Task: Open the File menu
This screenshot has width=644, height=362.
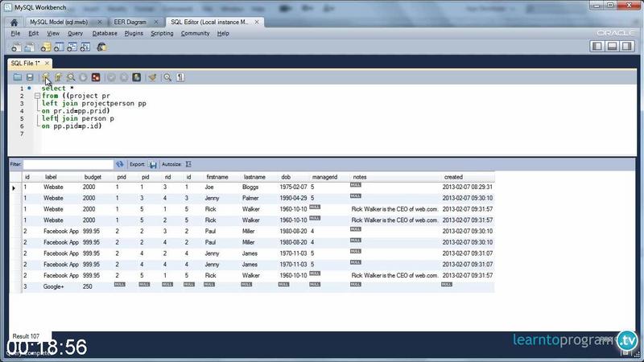Action: click(x=15, y=33)
